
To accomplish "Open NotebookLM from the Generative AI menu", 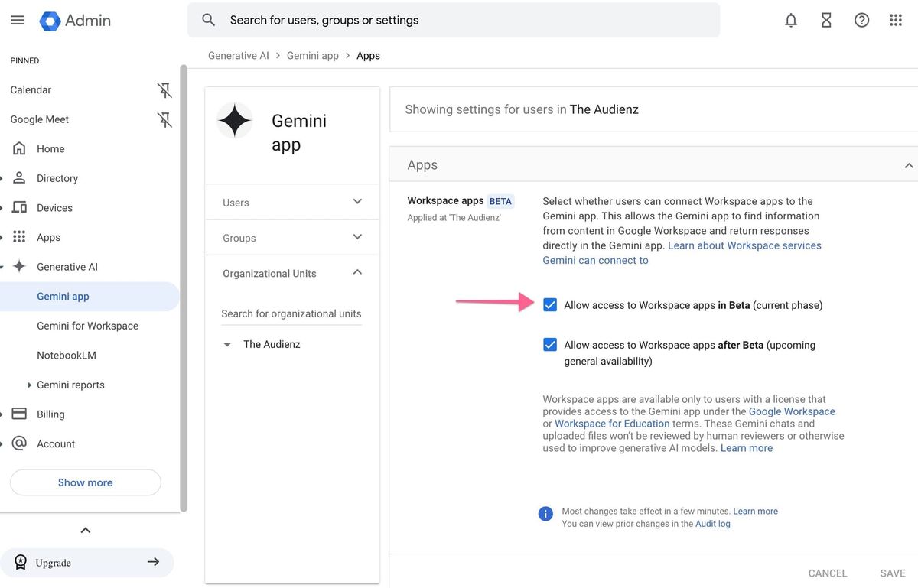I will tap(66, 354).
